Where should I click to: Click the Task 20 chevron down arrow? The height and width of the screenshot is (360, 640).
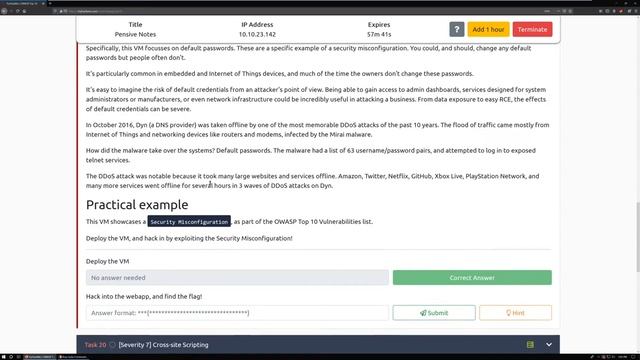(549, 344)
